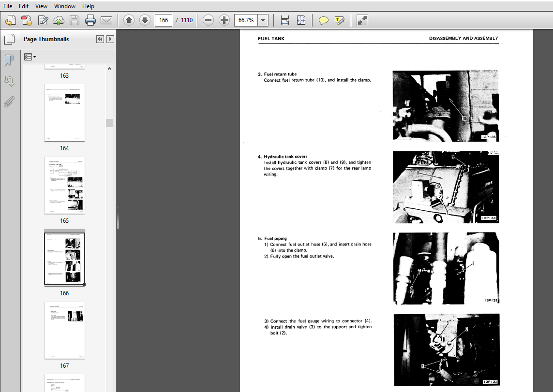
Task: Click the Email envelope icon
Action: click(x=106, y=20)
